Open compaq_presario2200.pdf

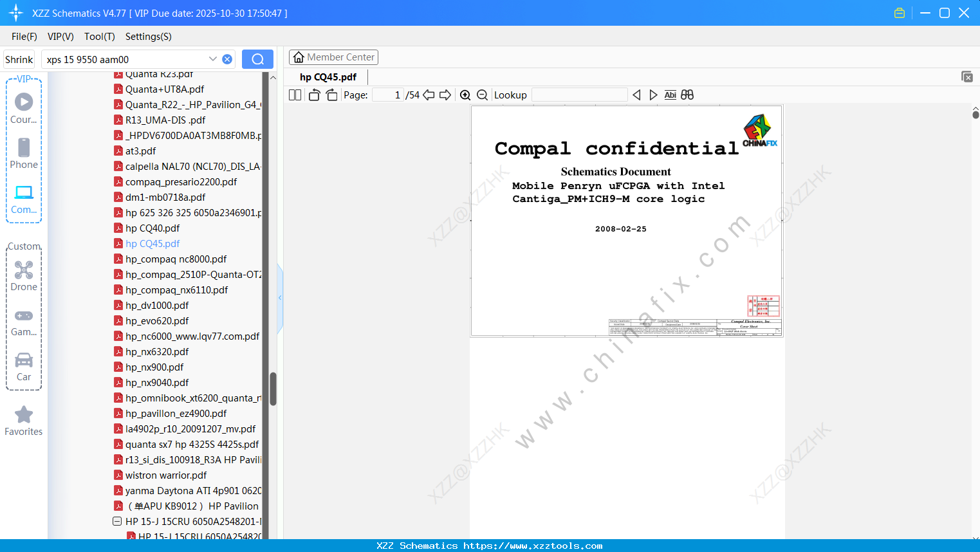pyautogui.click(x=181, y=182)
